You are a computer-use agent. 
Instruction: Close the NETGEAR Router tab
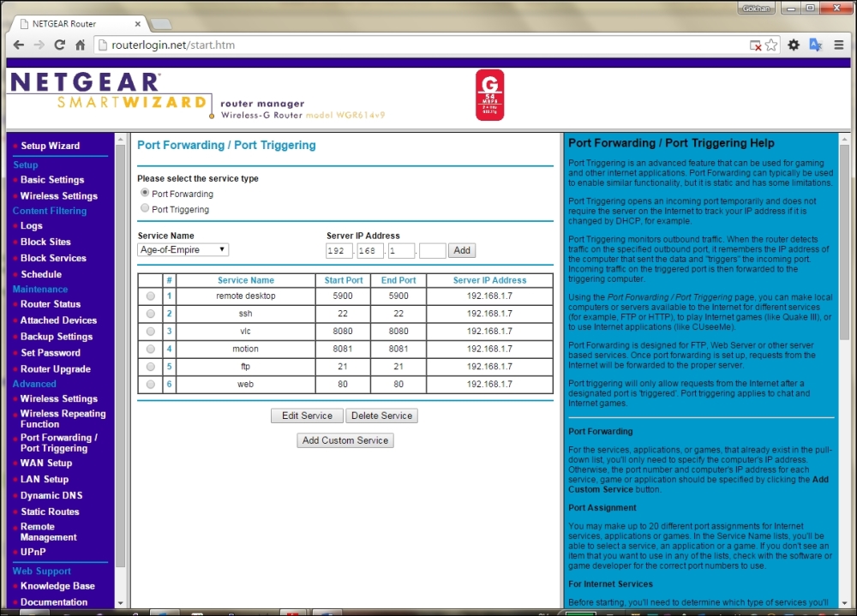138,24
